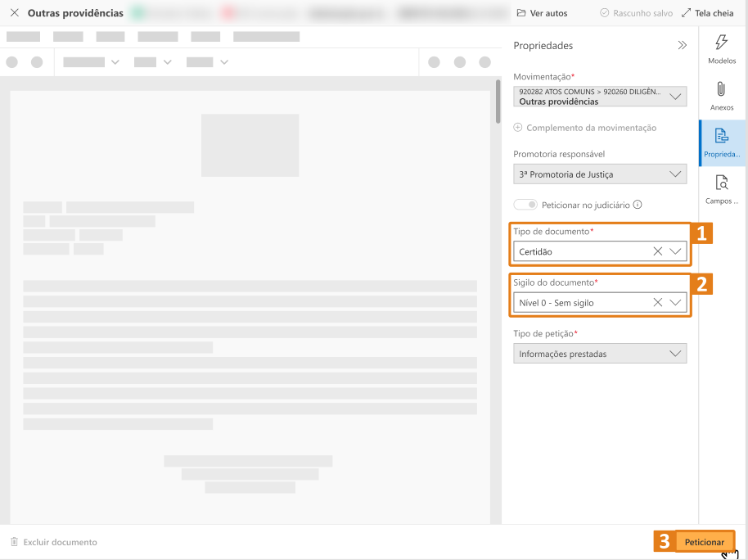Toggle Peticionar no judiciário switch

click(525, 205)
